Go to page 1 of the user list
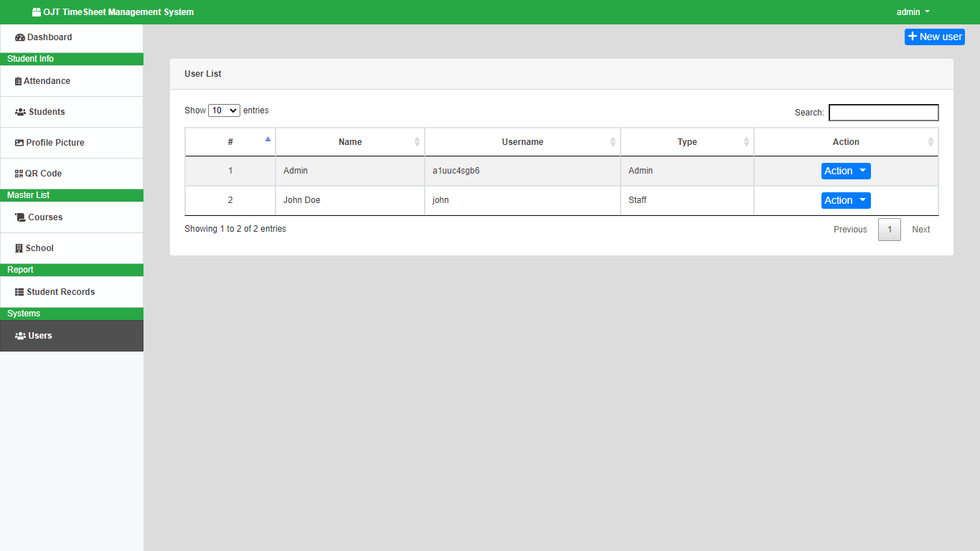 [890, 230]
